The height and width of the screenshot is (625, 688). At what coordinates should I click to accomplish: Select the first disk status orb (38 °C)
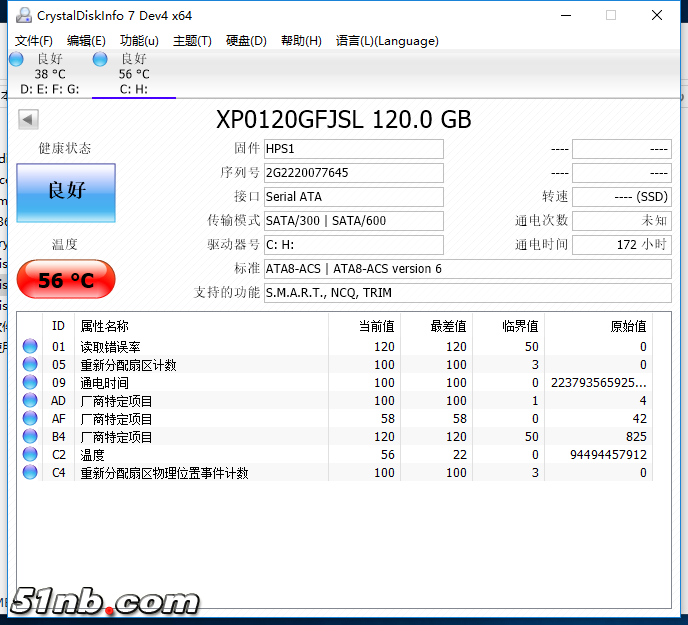click(x=17, y=59)
